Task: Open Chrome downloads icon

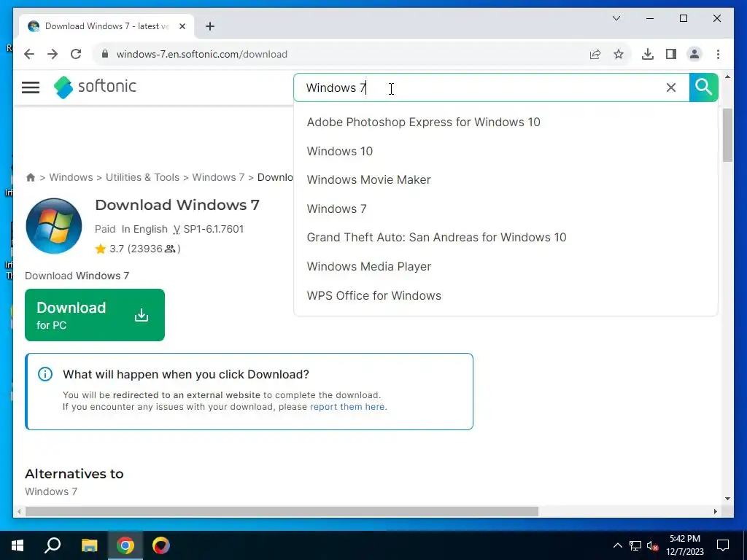Action: (648, 54)
